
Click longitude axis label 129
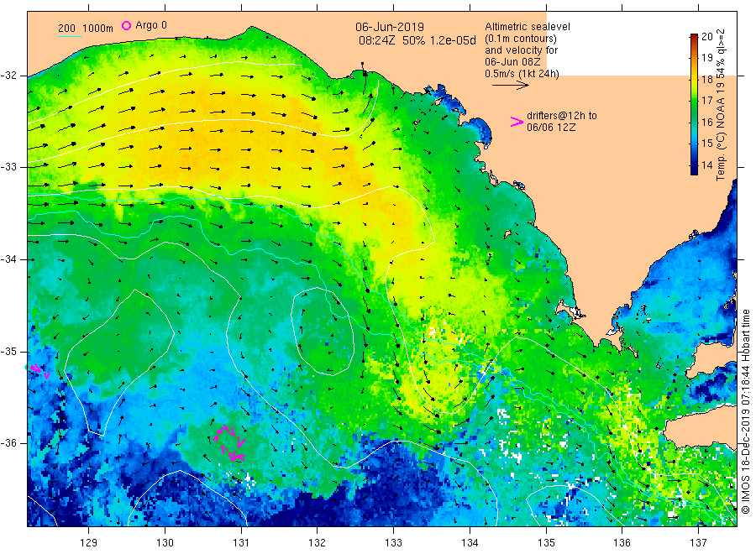[89, 543]
